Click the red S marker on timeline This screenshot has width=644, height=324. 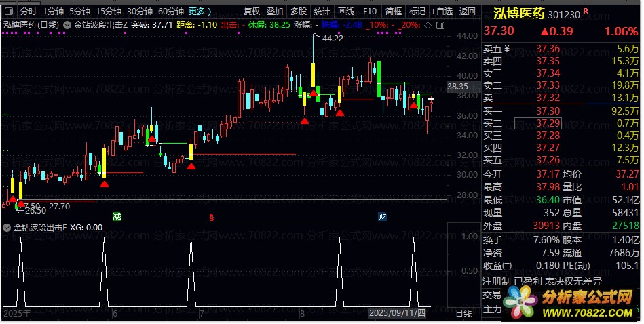pos(211,217)
